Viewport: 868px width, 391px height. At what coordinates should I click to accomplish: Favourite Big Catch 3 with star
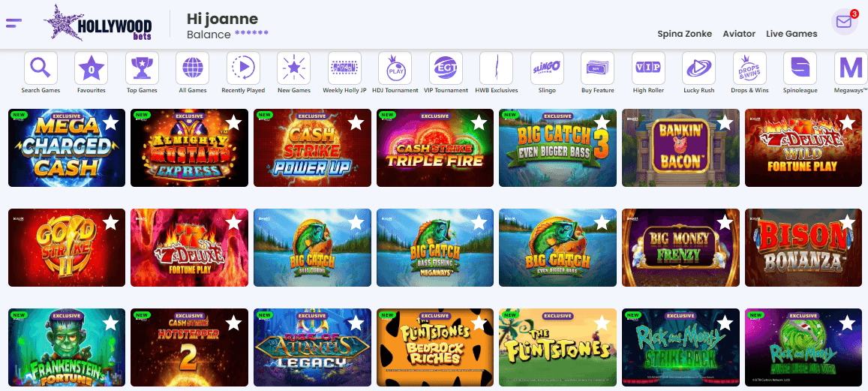[602, 123]
